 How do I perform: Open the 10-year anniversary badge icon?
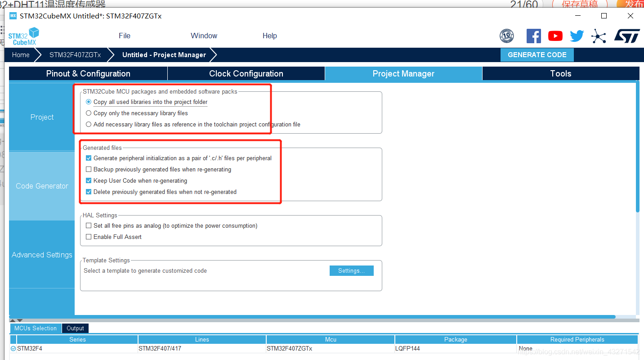[507, 36]
